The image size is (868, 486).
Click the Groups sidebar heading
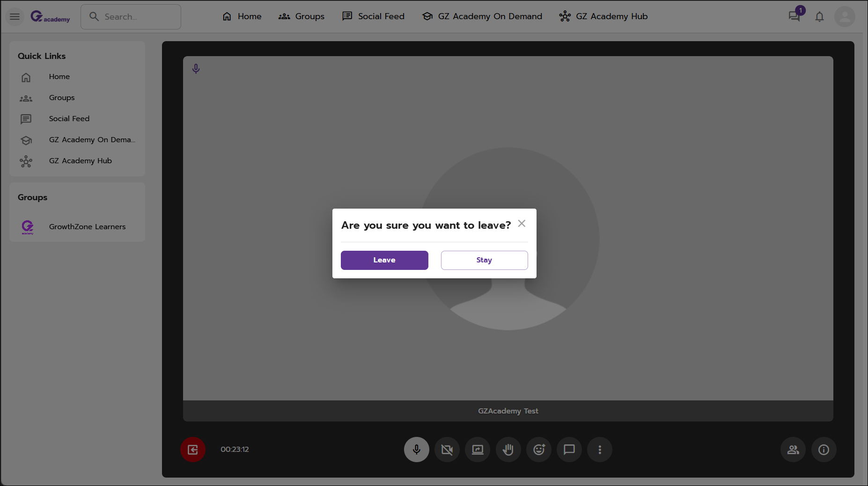coord(33,197)
